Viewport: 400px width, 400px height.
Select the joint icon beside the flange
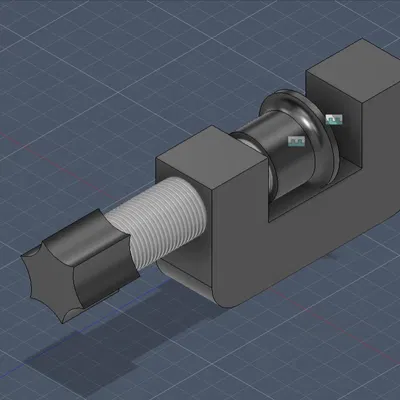pos(334,119)
